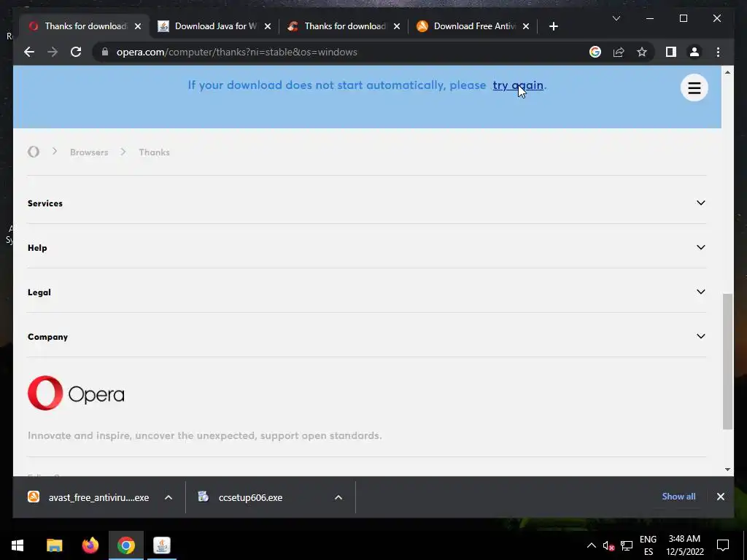The width and height of the screenshot is (747, 560).
Task: Switch to the Download Java for Windows tab
Action: click(x=214, y=26)
